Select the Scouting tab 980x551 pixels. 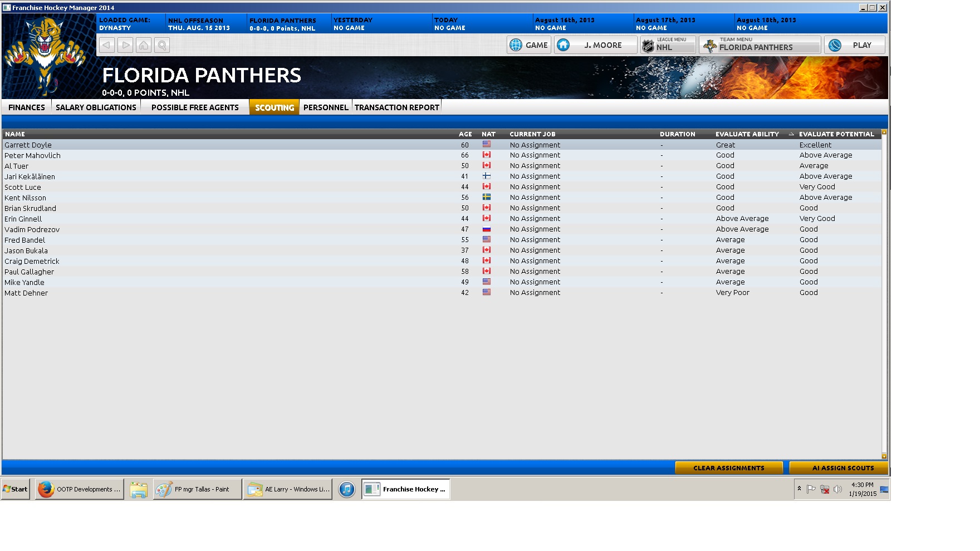[x=275, y=107]
